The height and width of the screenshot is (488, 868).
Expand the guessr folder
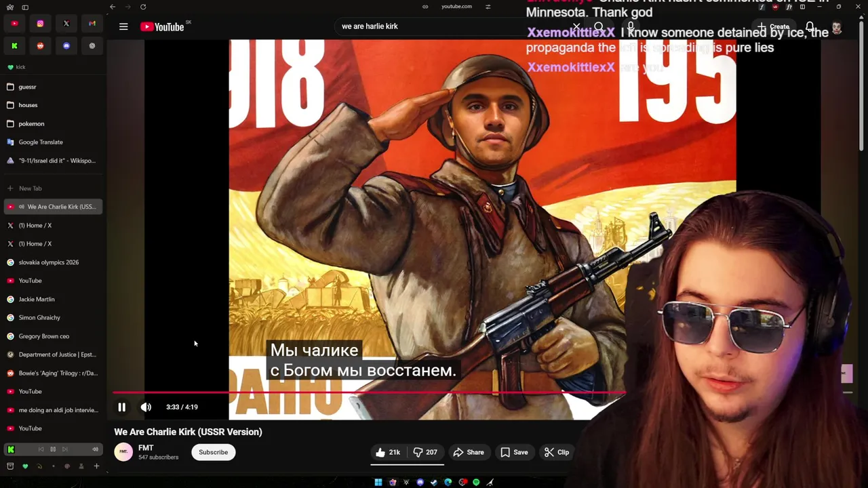click(54, 87)
